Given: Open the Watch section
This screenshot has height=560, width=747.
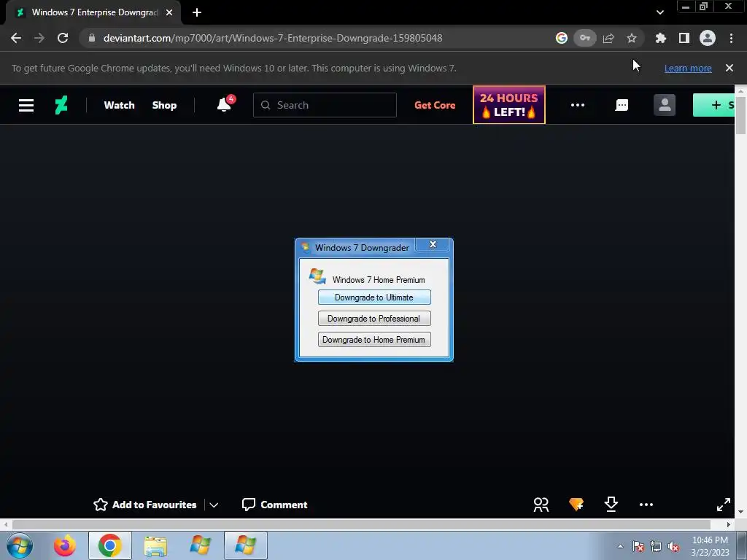Looking at the screenshot, I should pyautogui.click(x=119, y=105).
